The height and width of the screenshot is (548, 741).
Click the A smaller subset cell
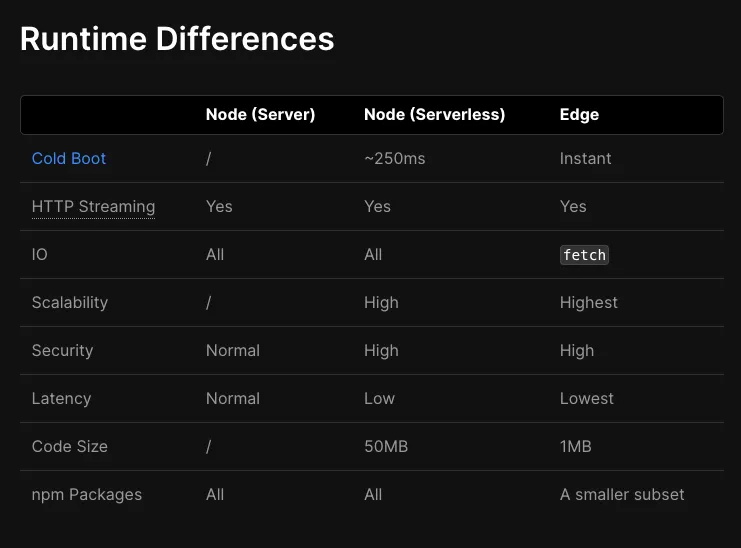[622, 494]
